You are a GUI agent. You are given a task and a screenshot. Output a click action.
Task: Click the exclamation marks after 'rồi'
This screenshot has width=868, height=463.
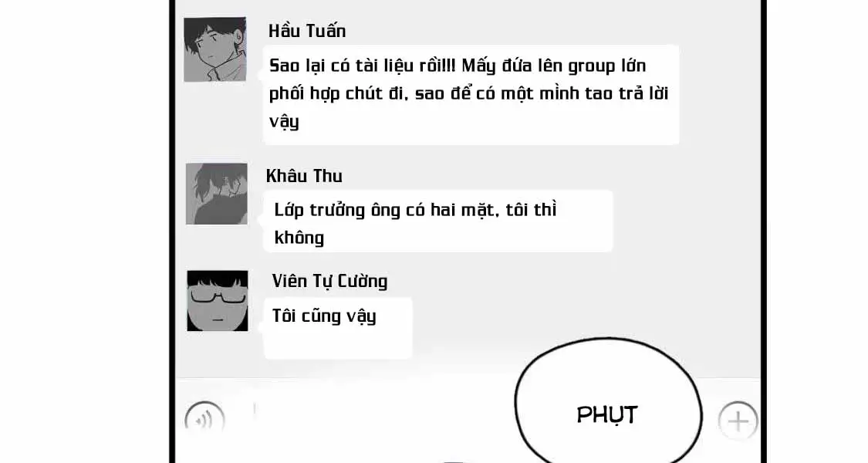tap(449, 66)
